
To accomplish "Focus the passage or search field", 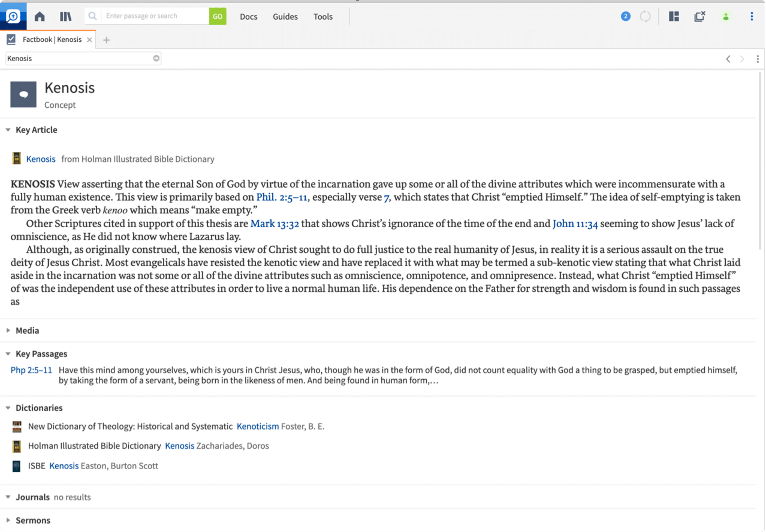I will click(155, 16).
